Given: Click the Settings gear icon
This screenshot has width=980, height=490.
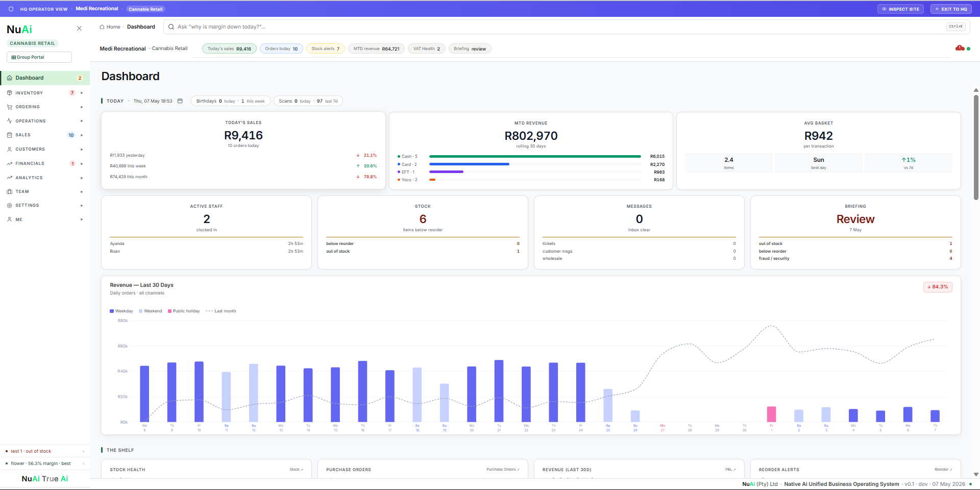Looking at the screenshot, I should pyautogui.click(x=10, y=205).
